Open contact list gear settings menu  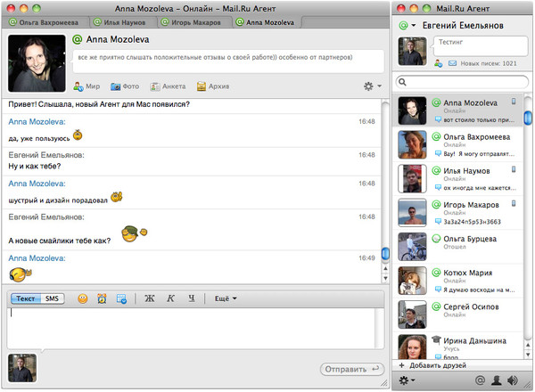[407, 380]
